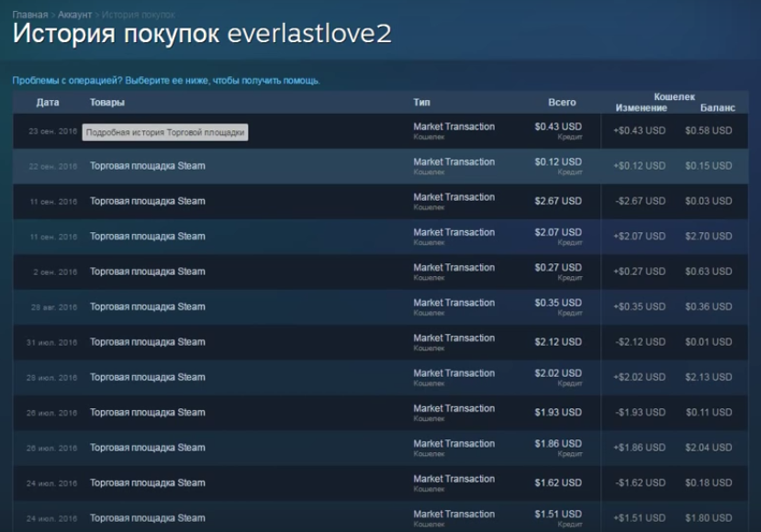Click the Дата column header
The image size is (761, 532).
(x=48, y=103)
